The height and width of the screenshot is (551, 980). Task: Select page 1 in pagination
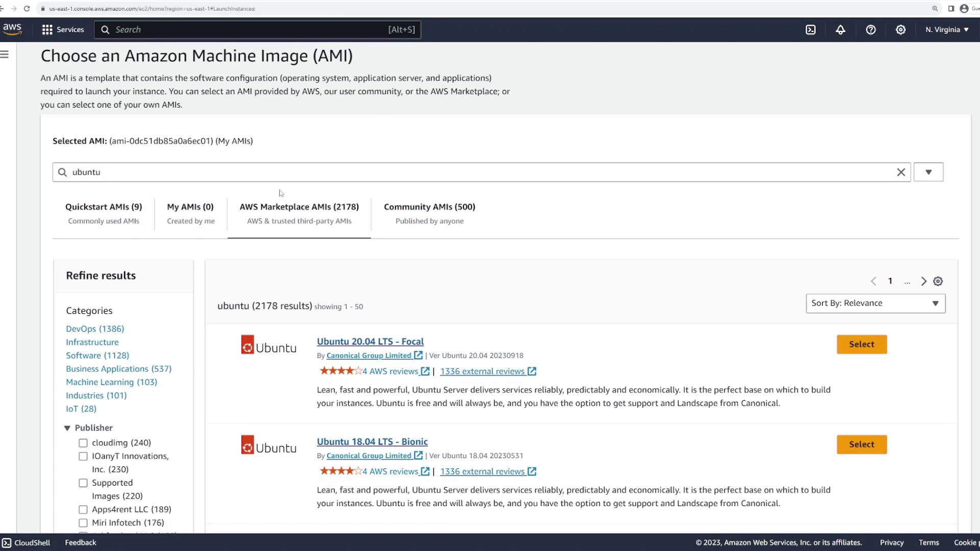(890, 281)
